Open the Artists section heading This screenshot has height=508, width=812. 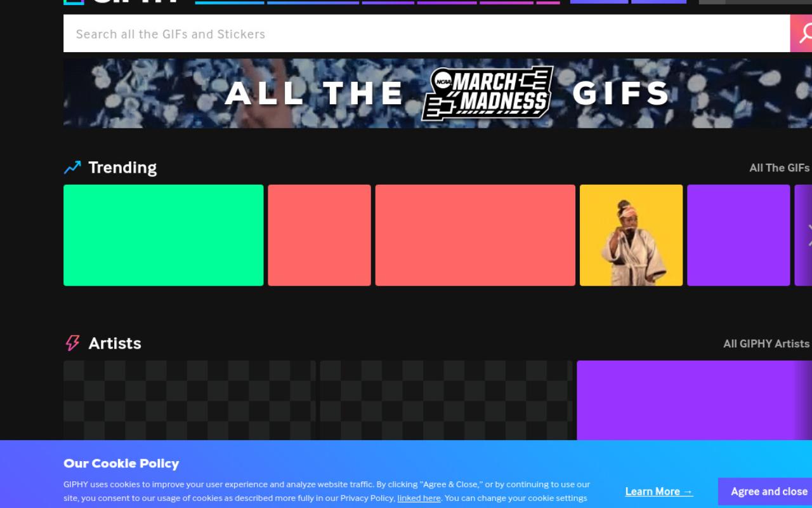coord(115,343)
